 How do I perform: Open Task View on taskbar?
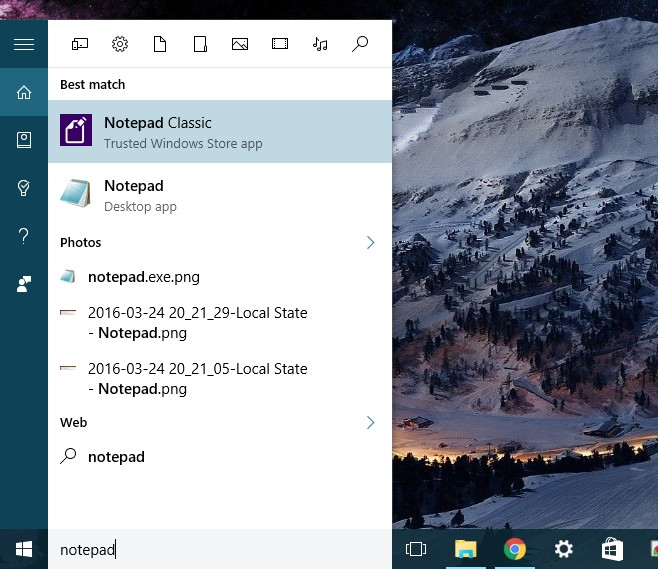click(416, 549)
